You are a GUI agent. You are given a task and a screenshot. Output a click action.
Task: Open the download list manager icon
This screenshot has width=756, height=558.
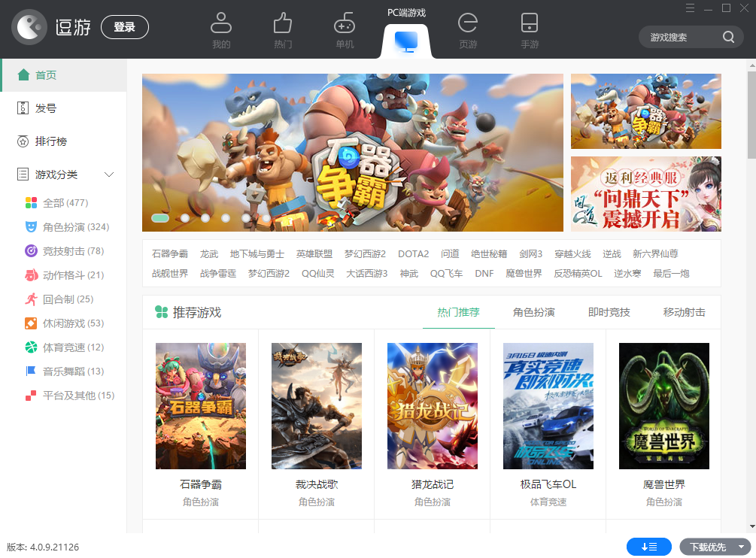pyautogui.click(x=649, y=547)
